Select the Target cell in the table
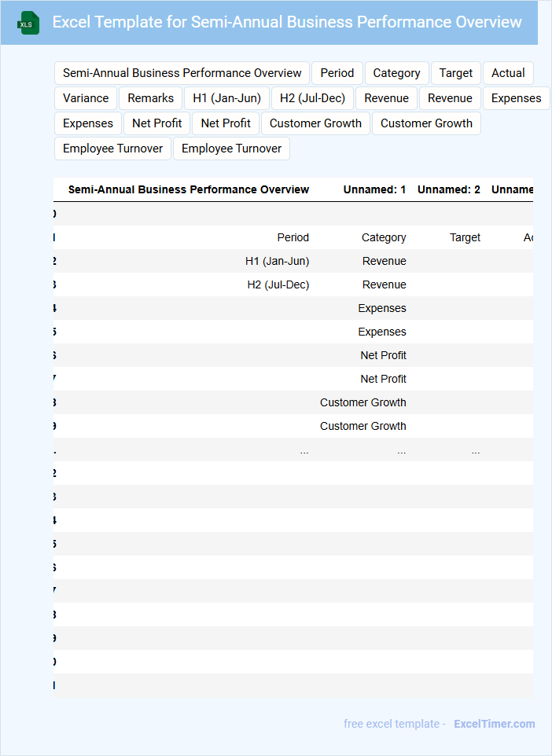The image size is (552, 756). [x=465, y=237]
